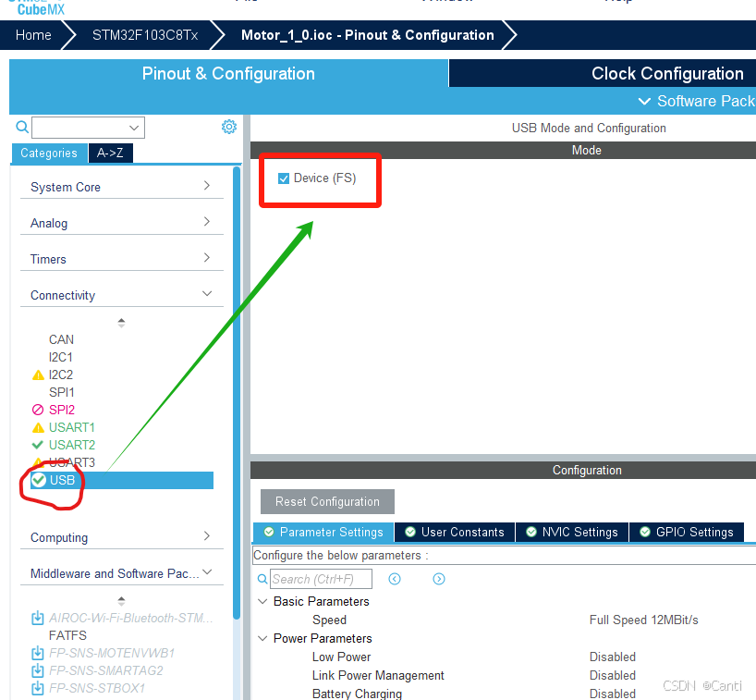Click download icon next to AIROC-Wi-Fi-Bluetooth-STM

pyautogui.click(x=38, y=618)
